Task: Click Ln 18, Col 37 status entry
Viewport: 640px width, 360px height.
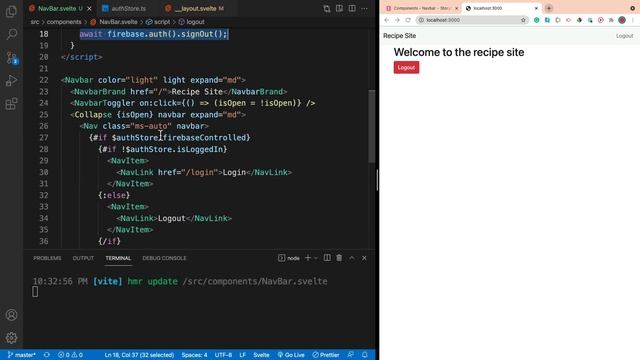Action: (139, 355)
